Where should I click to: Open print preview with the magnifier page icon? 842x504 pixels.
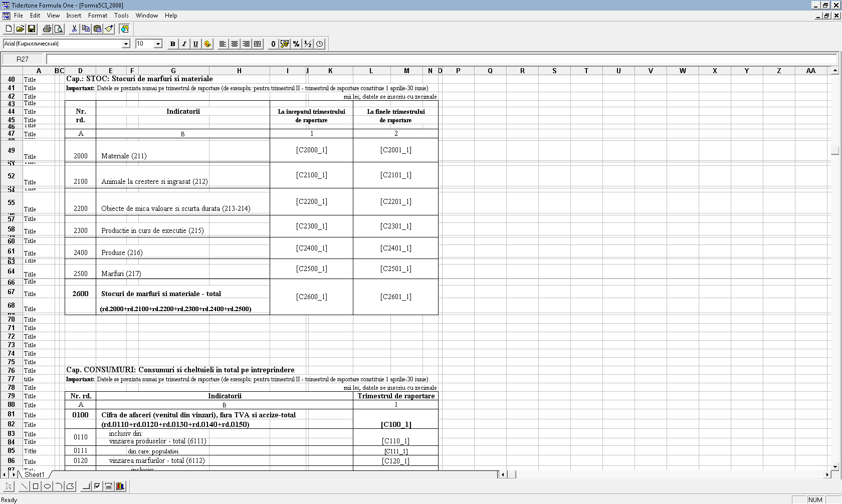tap(59, 29)
